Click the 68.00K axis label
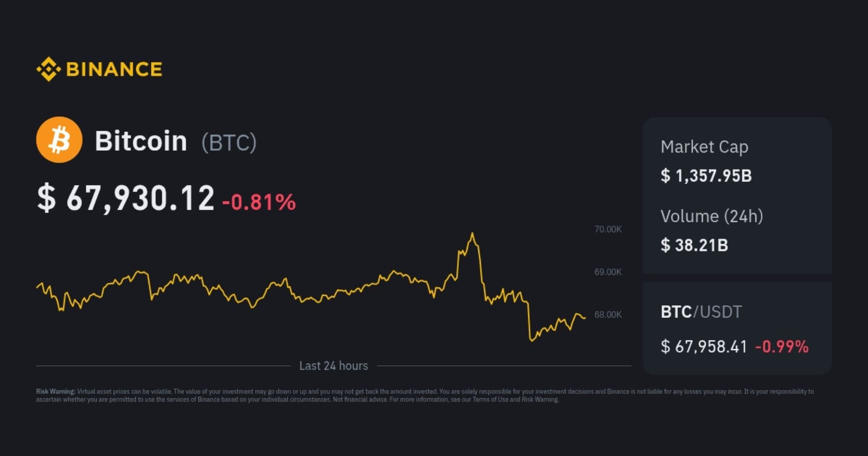 pos(608,314)
